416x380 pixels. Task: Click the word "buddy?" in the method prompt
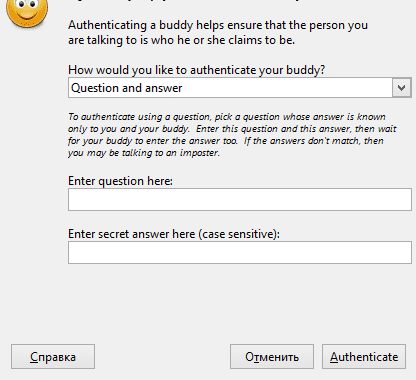[x=306, y=70]
